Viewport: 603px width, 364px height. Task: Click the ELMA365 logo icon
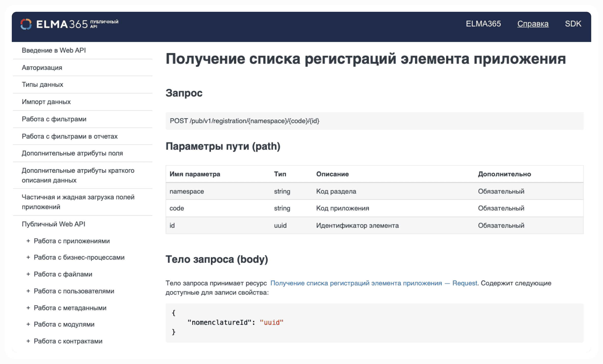[x=26, y=24]
